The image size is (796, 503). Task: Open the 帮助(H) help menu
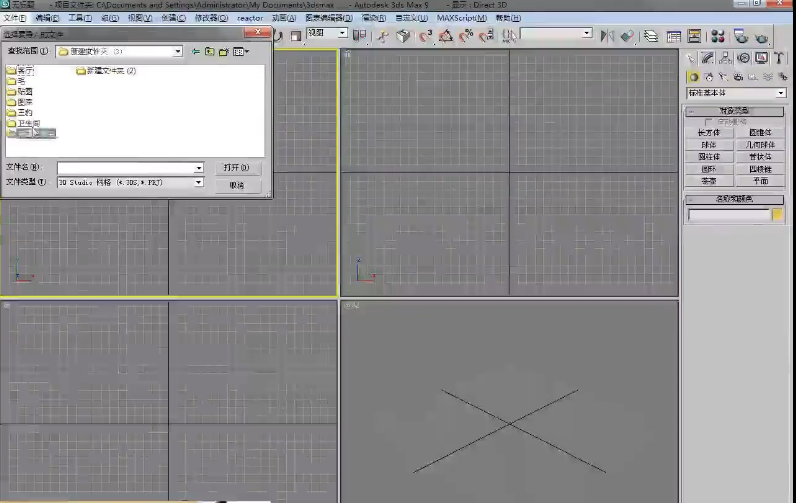508,18
